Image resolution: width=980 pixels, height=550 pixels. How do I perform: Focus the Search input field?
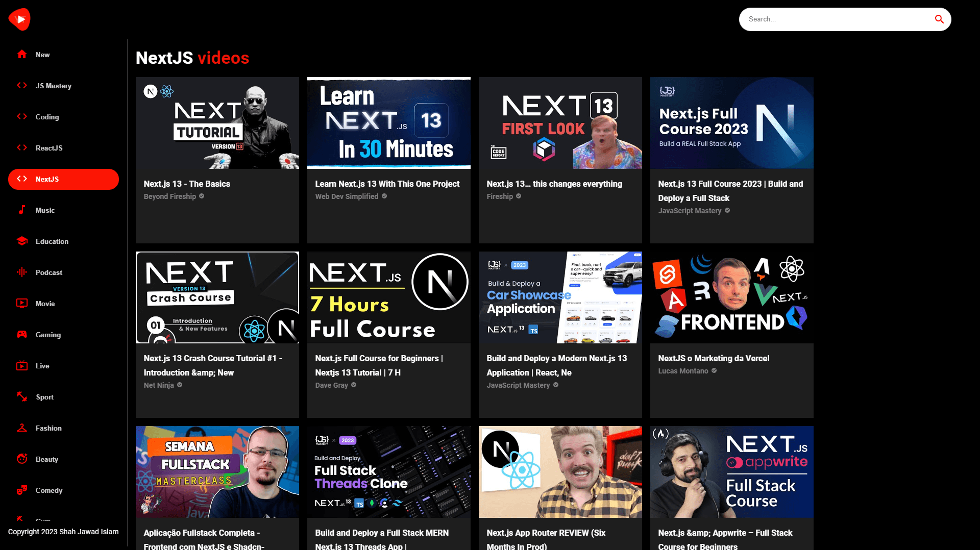(837, 19)
